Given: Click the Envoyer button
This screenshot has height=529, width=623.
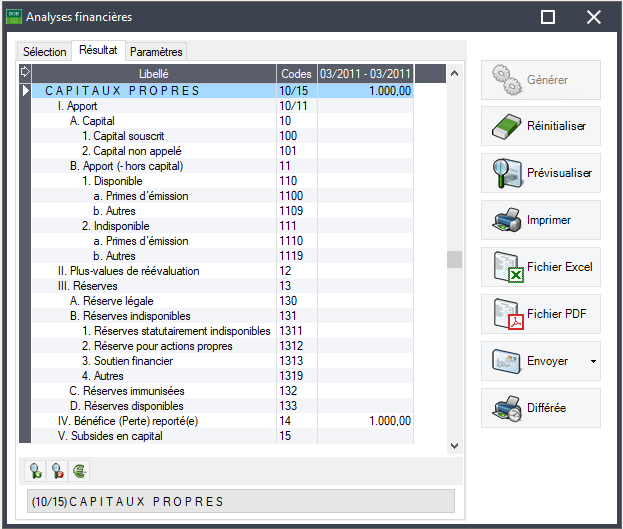Looking at the screenshot, I should [x=535, y=362].
